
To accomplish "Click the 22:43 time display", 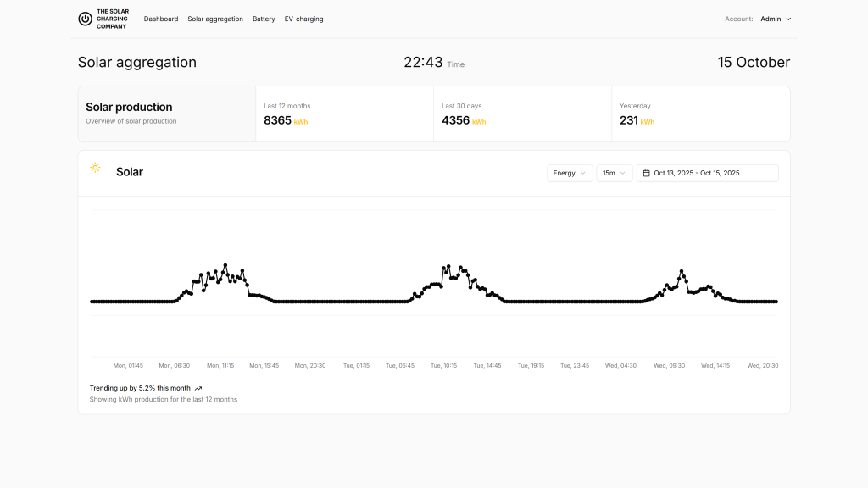I will [423, 62].
